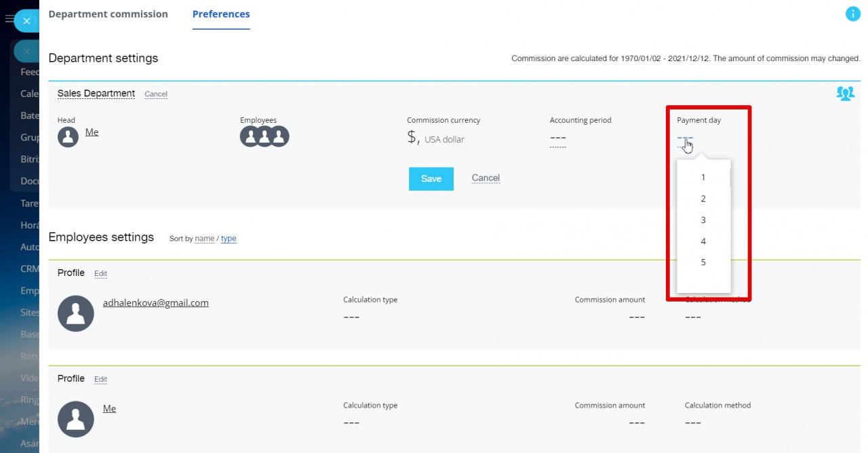The height and width of the screenshot is (453, 868).
Task: Sort employees by type
Action: [229, 239]
